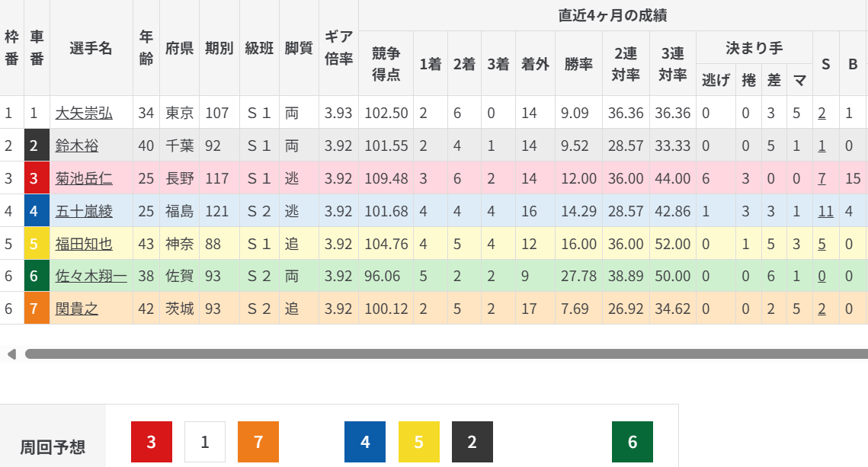Image resolution: width=868 pixels, height=467 pixels.
Task: Open 関貴之 rider page
Action: pos(77,309)
